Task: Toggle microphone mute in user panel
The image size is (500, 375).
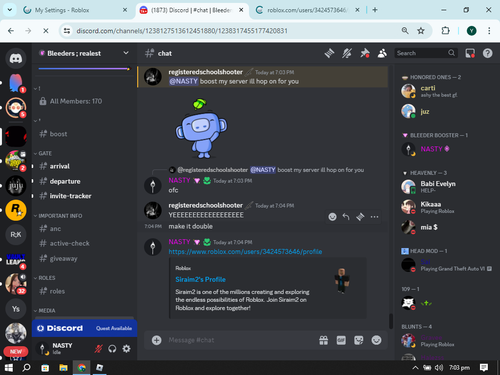Action: (x=98, y=349)
